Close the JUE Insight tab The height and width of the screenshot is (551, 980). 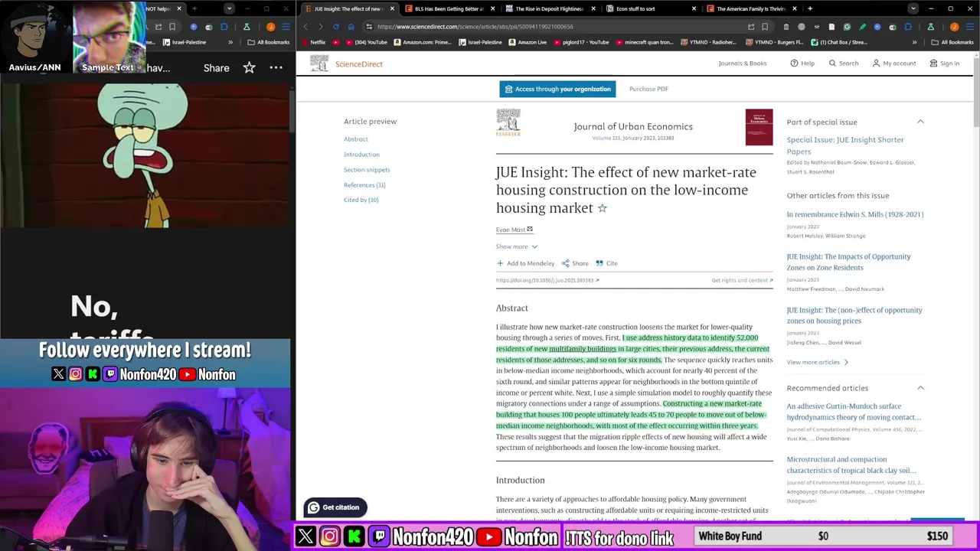tap(392, 8)
